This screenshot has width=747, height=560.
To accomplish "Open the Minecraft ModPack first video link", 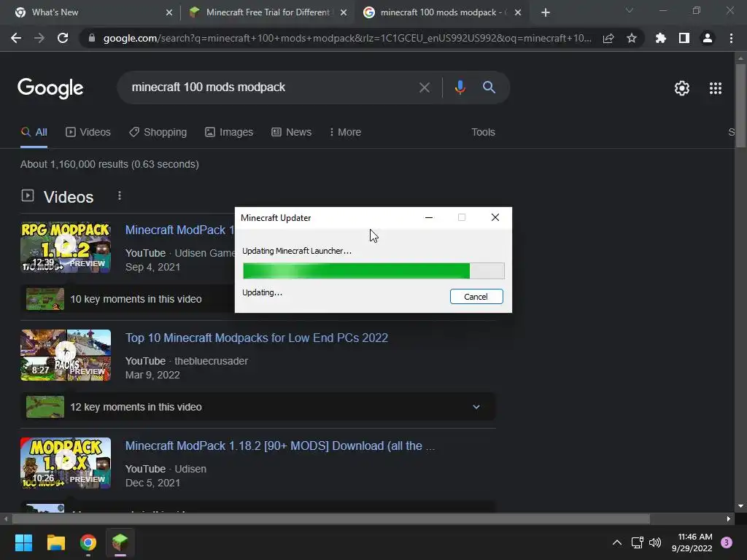I will coord(180,230).
